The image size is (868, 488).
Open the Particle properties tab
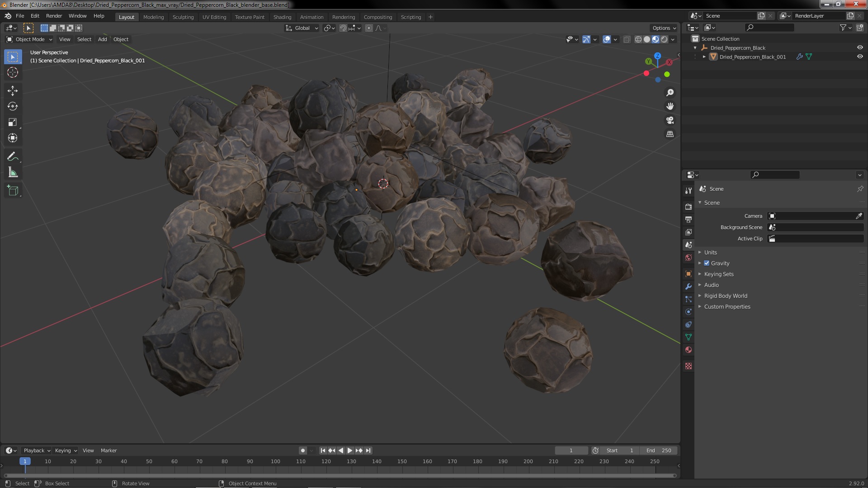click(x=689, y=299)
